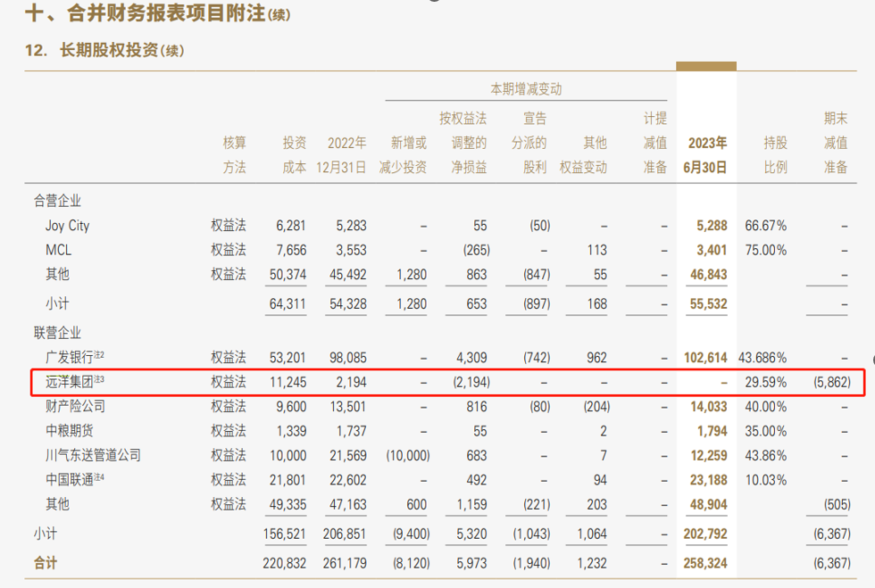Select the MCL joint venture entry
This screenshot has height=588, width=875.
point(58,250)
